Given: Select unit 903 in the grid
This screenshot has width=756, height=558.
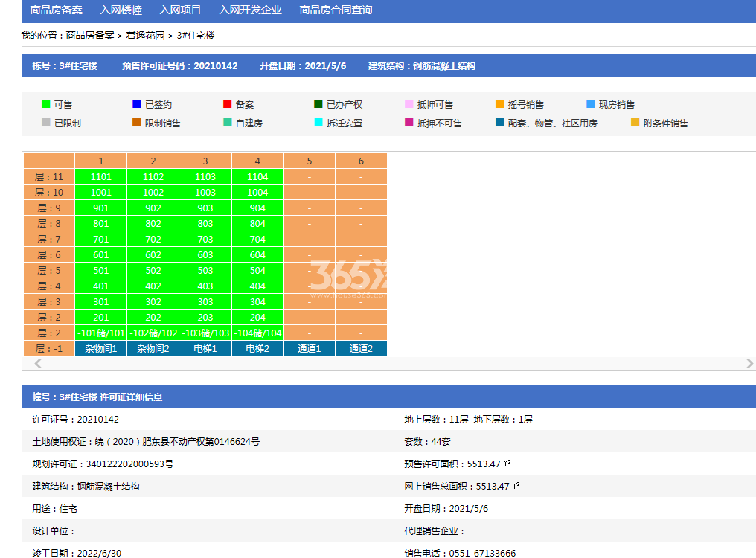Looking at the screenshot, I should coord(205,208).
